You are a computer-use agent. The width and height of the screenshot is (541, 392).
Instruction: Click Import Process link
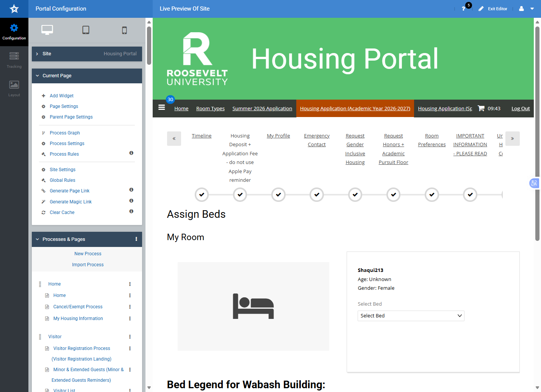88,265
